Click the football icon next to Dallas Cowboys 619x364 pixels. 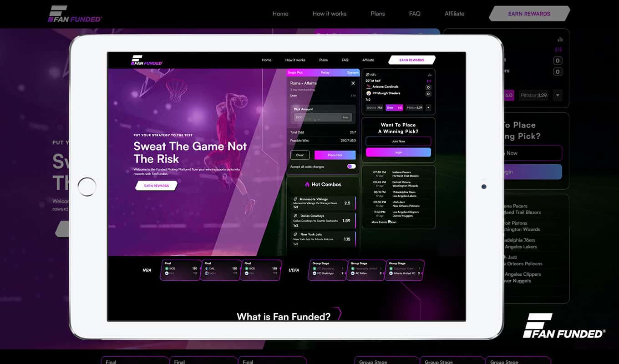(x=295, y=216)
